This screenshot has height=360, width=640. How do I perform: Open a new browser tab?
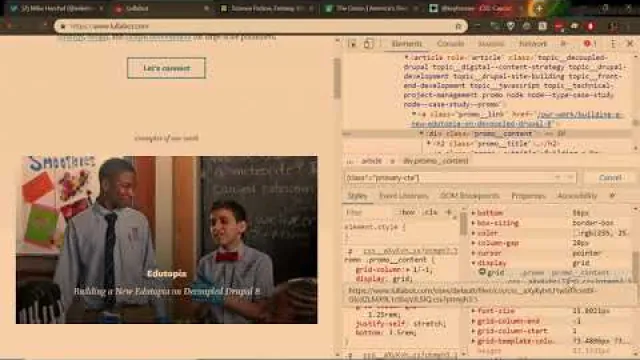(539, 8)
